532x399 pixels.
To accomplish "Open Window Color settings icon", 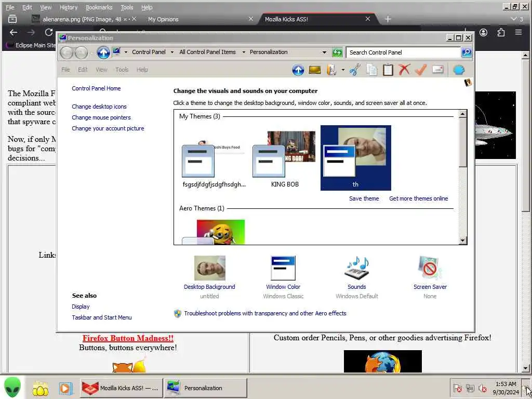I will 283,268.
